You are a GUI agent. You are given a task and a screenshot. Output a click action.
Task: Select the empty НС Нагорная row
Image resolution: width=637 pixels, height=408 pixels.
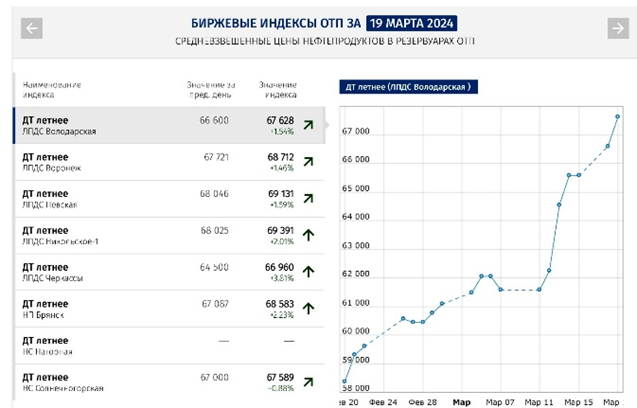(x=150, y=345)
